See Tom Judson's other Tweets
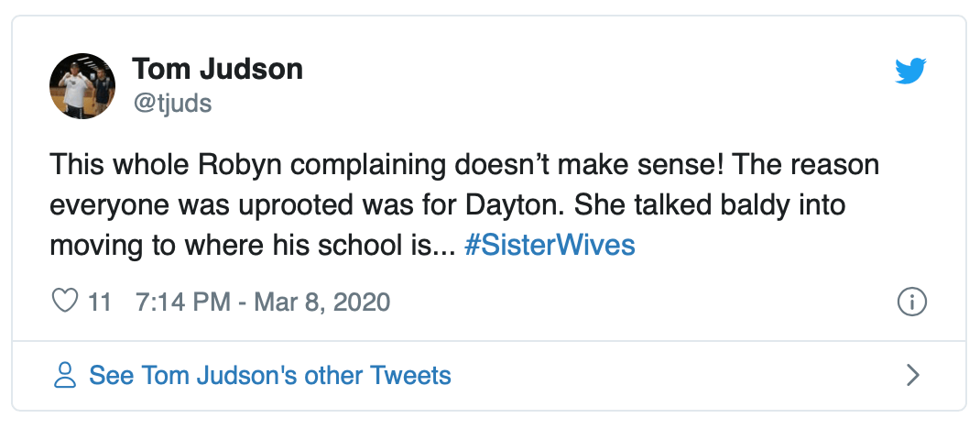 tap(269, 375)
